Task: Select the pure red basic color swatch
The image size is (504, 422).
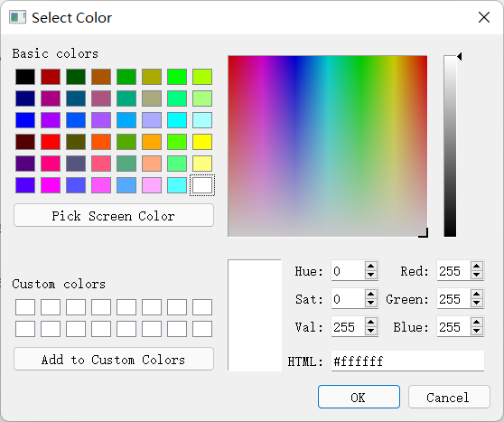Action: (51, 142)
